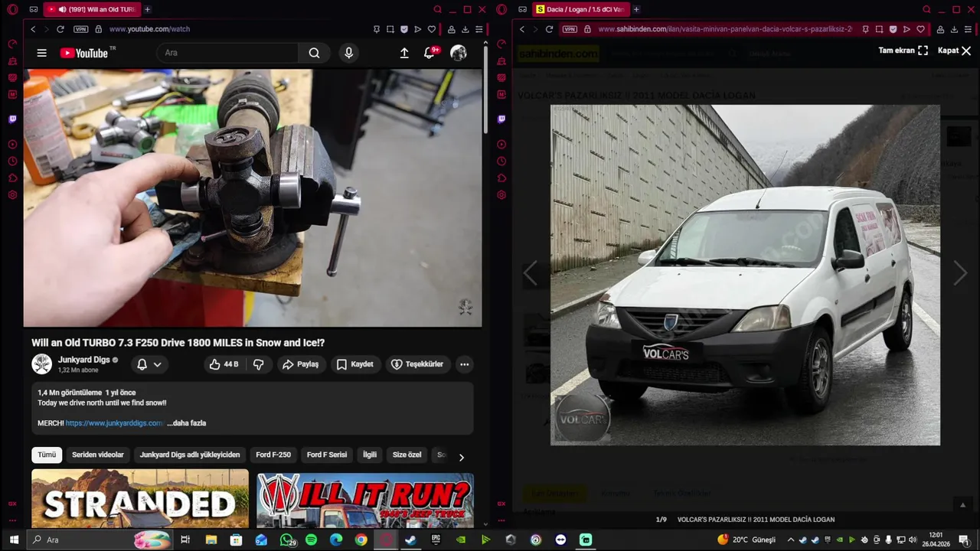This screenshot has width=980, height=551.
Task: Open easy setup menu in YouTube window
Action: (479, 29)
